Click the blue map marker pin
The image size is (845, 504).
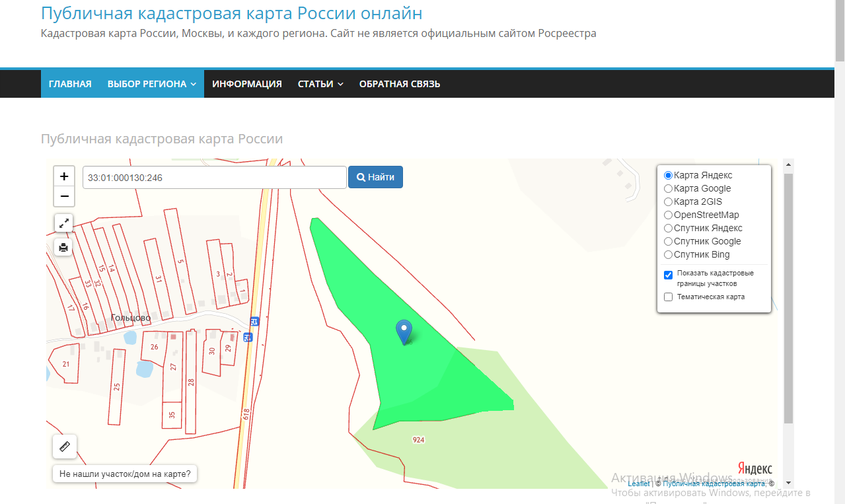[404, 330]
